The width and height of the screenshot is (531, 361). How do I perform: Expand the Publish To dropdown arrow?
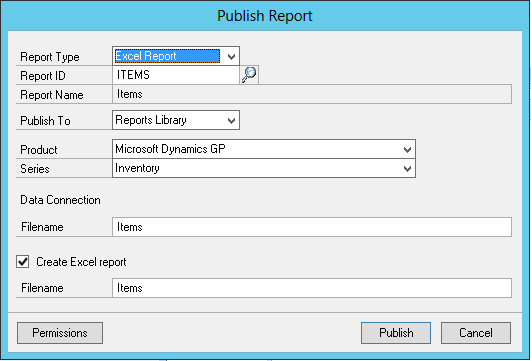tap(231, 120)
